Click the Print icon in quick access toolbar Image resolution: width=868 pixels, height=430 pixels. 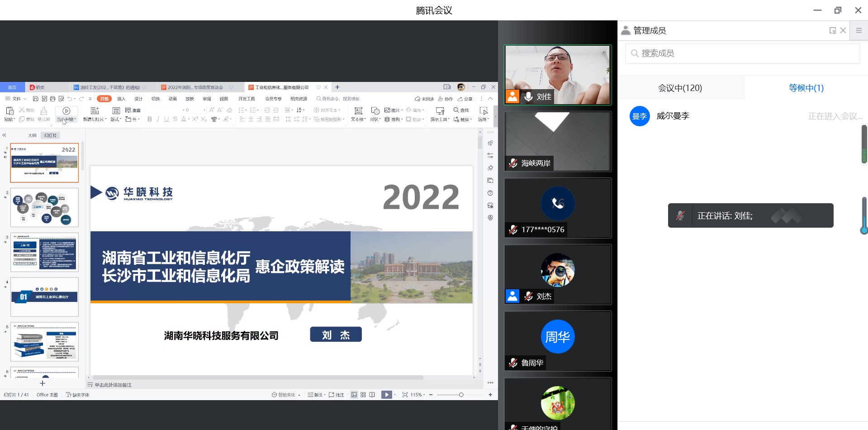tap(52, 99)
